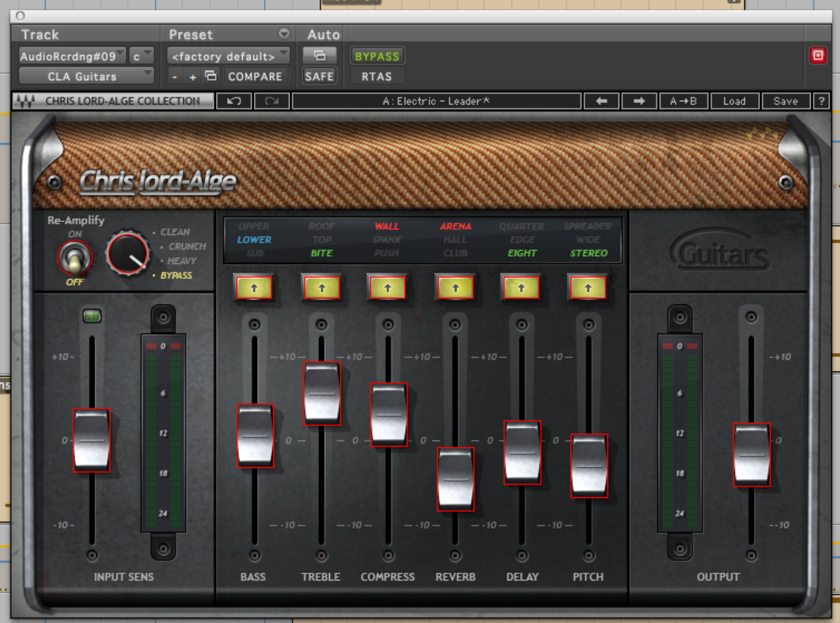This screenshot has height=623, width=840.
Task: Click the redo arrow in the Waves toolbar
Action: pos(271,101)
